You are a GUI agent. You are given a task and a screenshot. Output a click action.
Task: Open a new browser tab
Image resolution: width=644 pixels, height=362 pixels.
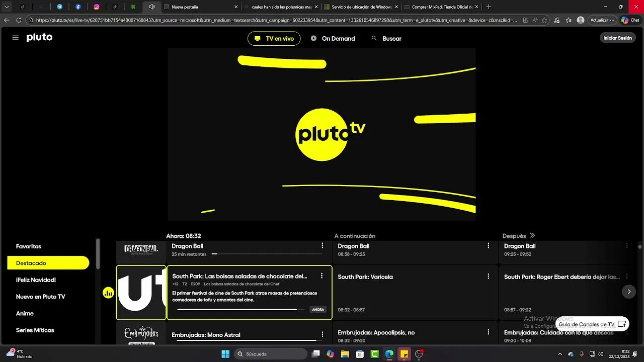489,7
